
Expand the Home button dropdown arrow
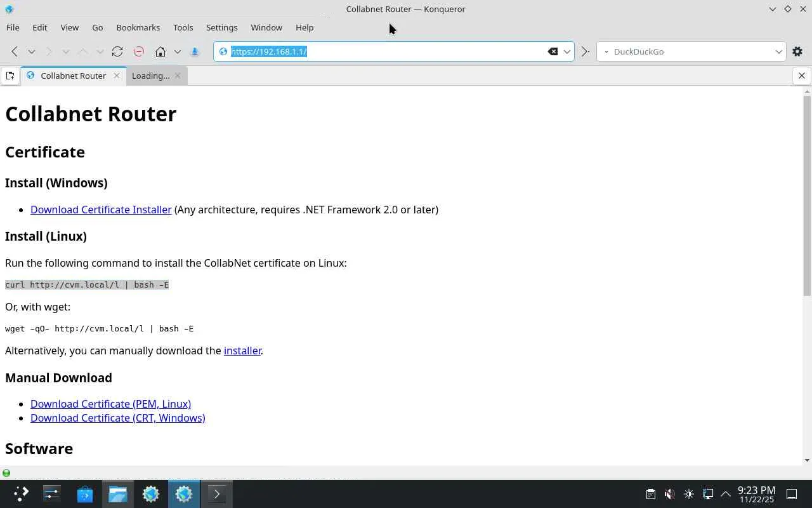tap(178, 51)
